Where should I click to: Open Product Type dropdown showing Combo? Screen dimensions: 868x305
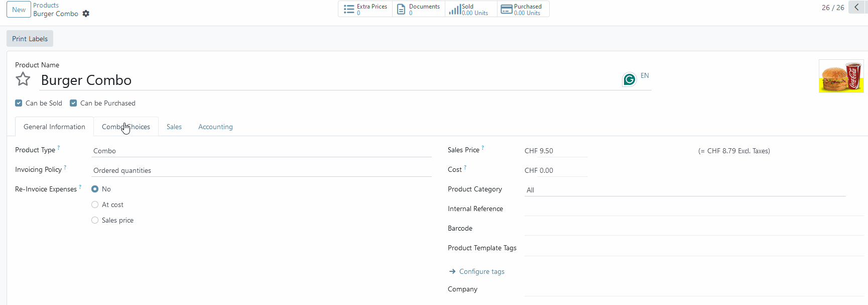pos(262,151)
